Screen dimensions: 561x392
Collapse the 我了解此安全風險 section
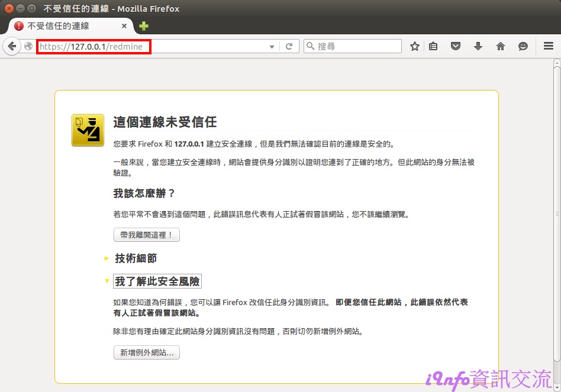[x=157, y=281]
